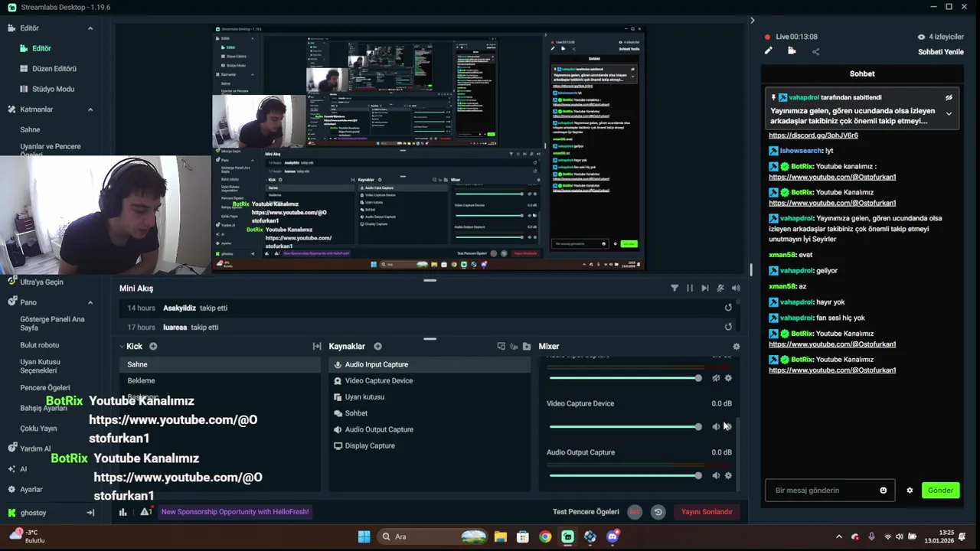Send chat message with Gönder
Image resolution: width=980 pixels, height=551 pixels.
pyautogui.click(x=940, y=491)
